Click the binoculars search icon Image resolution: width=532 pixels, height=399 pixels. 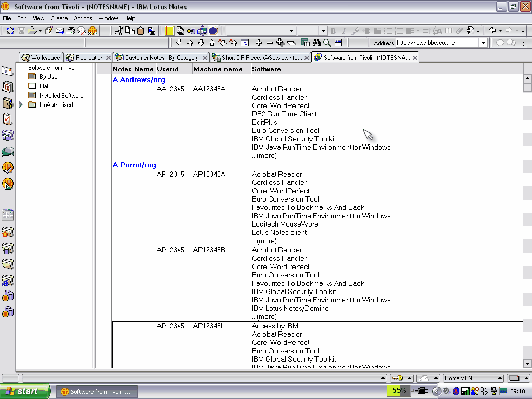point(316,43)
